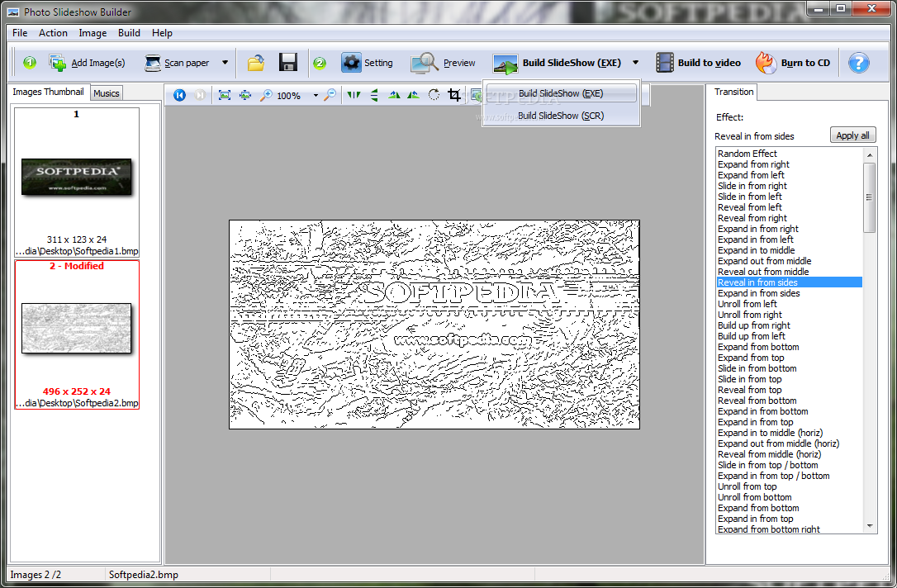Select the Reveal out from middle effect

790,272
